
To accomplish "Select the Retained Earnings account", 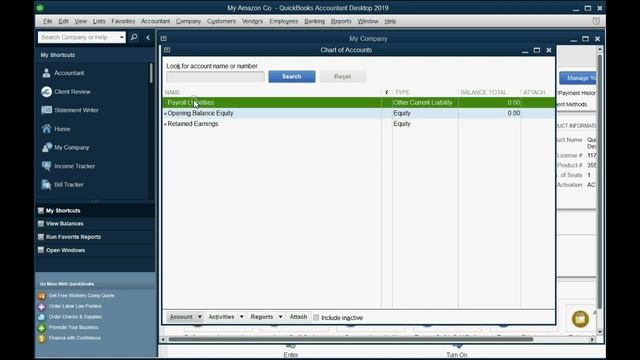I will [359, 124].
